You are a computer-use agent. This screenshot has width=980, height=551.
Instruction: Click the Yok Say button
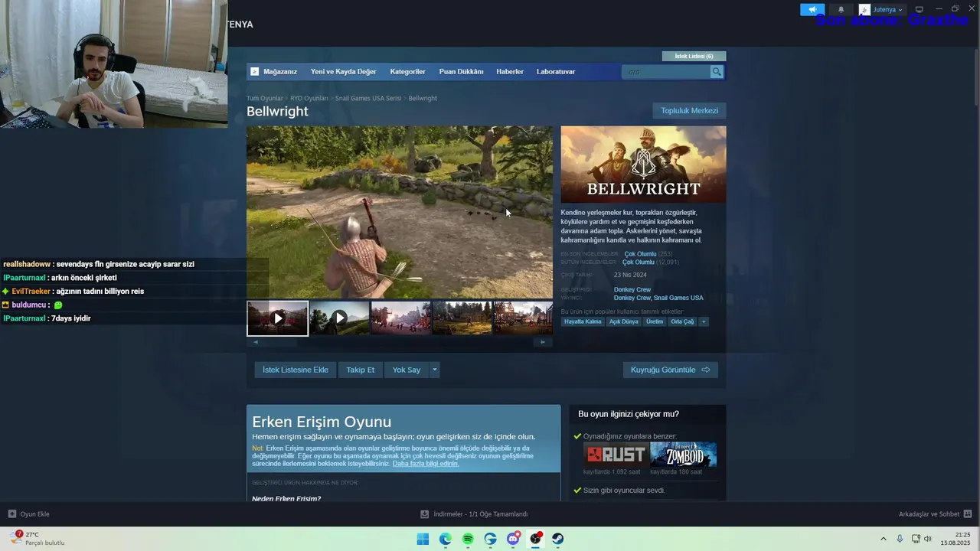coord(407,370)
